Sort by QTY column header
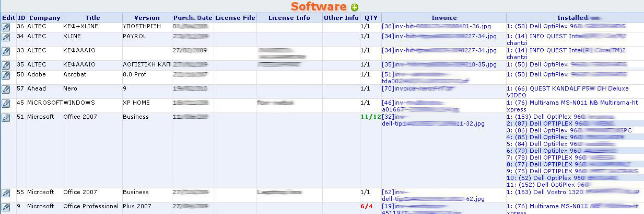 point(371,18)
